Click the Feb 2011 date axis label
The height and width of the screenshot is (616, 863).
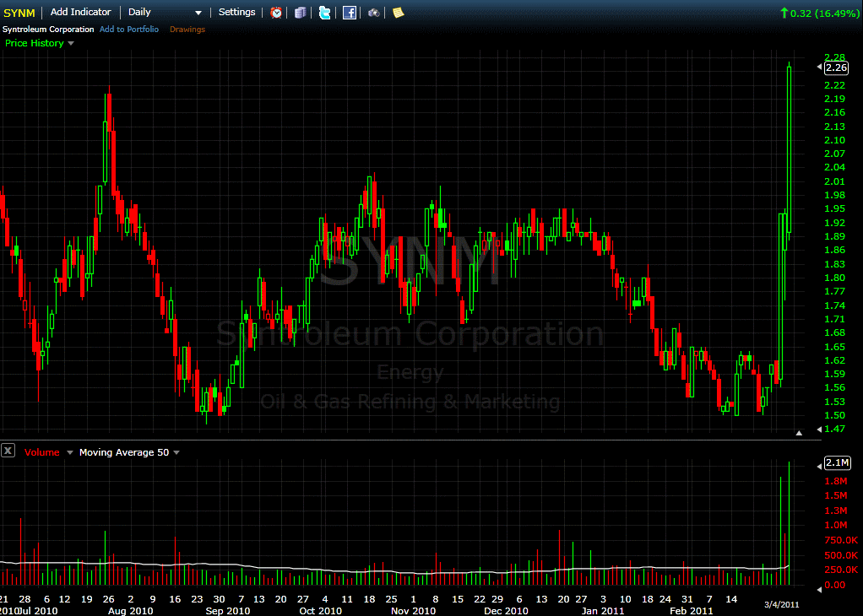(x=692, y=610)
